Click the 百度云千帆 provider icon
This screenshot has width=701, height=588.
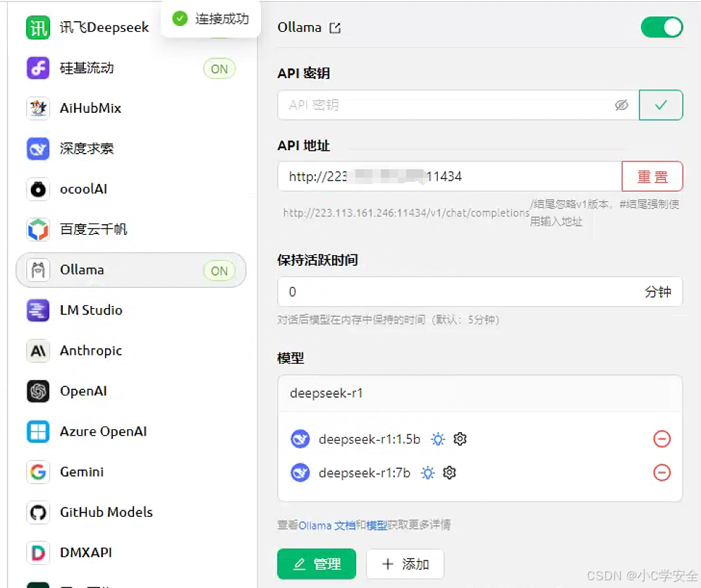click(x=38, y=230)
